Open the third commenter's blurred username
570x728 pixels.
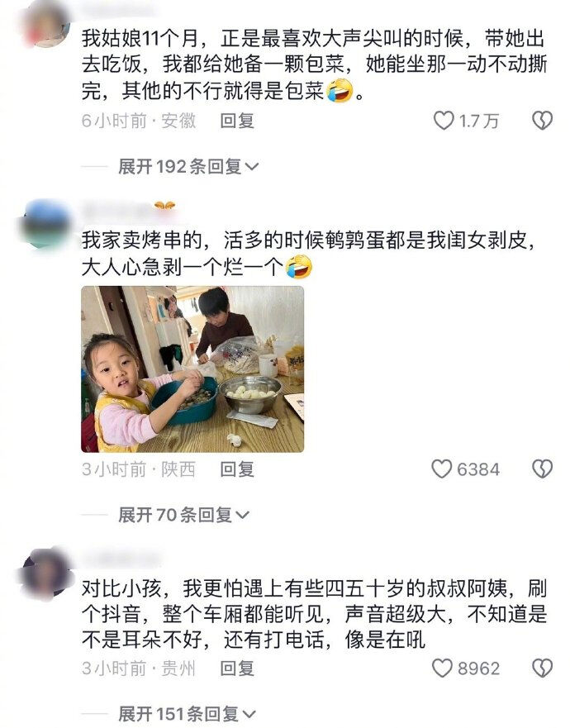point(121,558)
